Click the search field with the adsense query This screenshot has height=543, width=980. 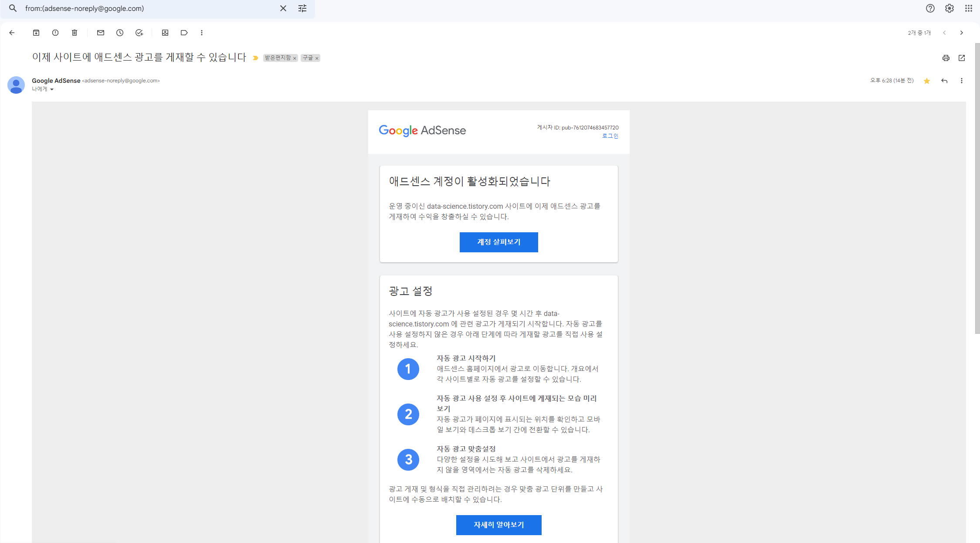[148, 8]
